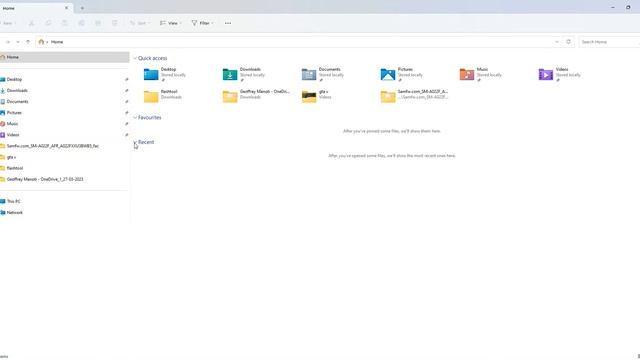Click the Cut icon in the toolbar
This screenshot has height=360, width=640.
(x=31, y=23)
